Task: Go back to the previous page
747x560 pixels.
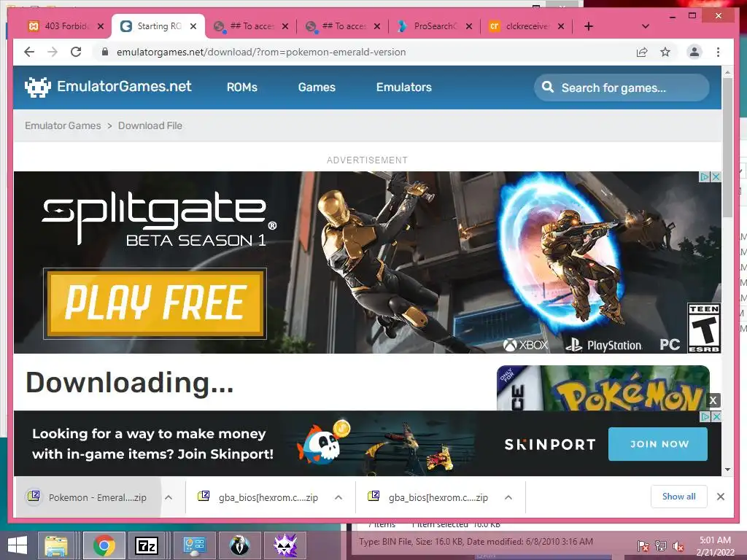Action: [29, 52]
